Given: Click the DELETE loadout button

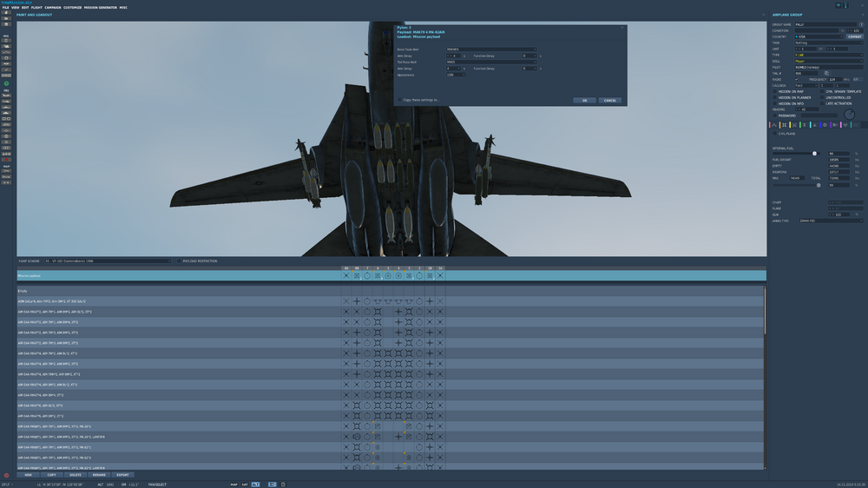Looking at the screenshot, I should point(76,475).
